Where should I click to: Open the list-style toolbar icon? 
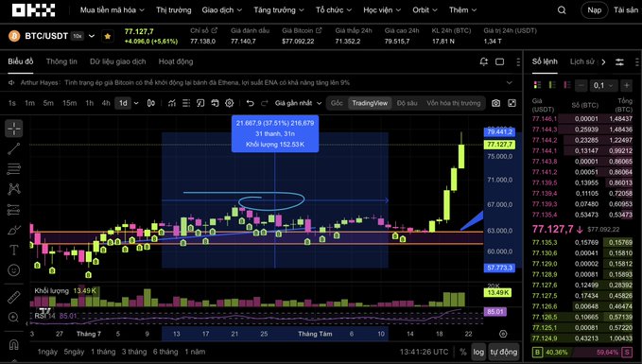186,103
